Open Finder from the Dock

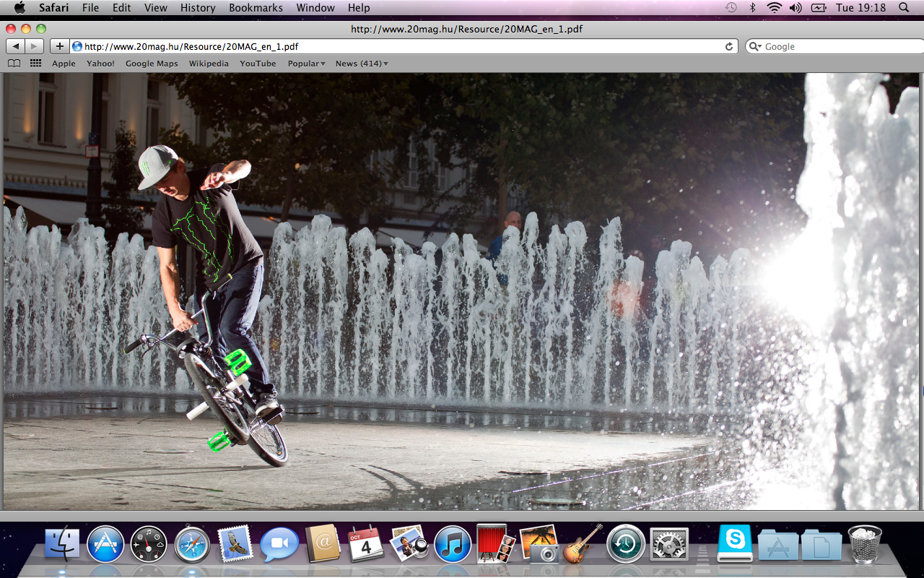pos(62,543)
